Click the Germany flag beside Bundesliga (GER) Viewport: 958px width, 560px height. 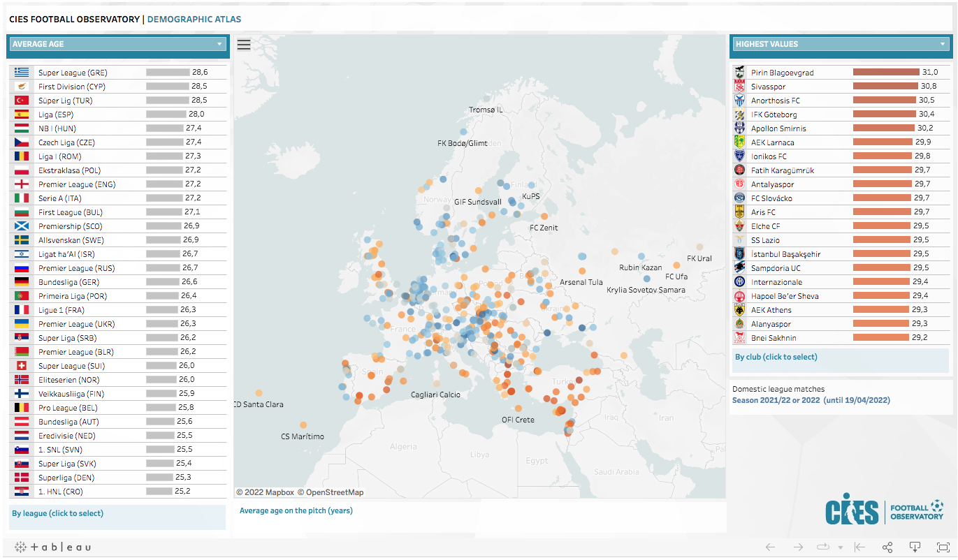[22, 282]
